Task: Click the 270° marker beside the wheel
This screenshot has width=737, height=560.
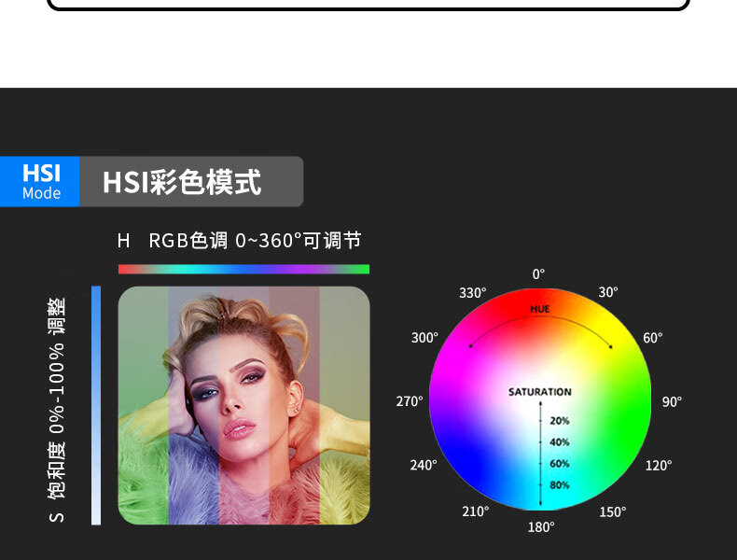Action: tap(409, 401)
